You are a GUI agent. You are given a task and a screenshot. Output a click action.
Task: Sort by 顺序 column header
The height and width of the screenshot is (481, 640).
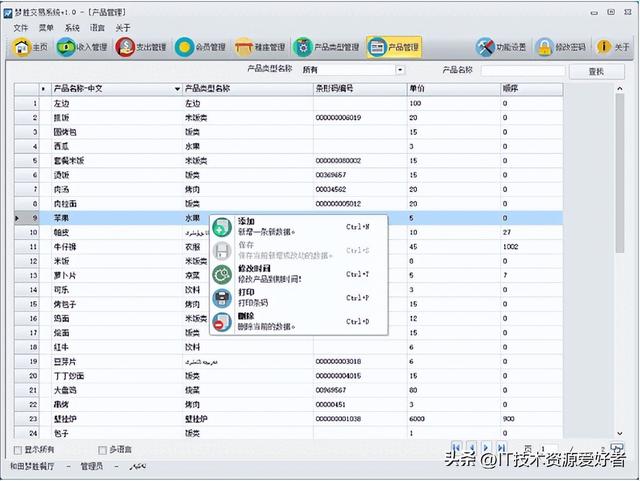pos(531,89)
